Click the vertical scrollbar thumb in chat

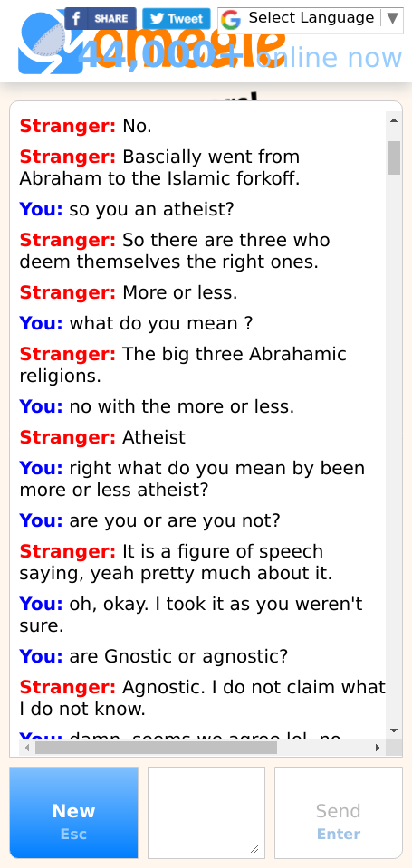tap(394, 157)
